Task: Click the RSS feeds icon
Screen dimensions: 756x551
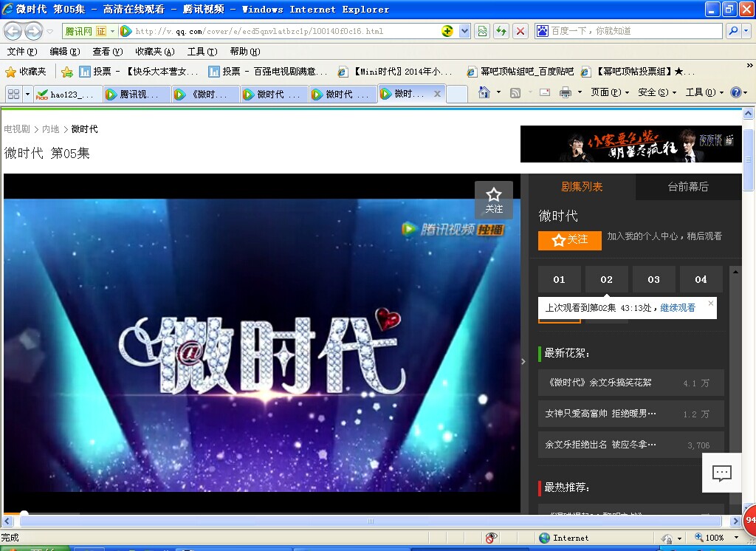Action: pos(515,92)
